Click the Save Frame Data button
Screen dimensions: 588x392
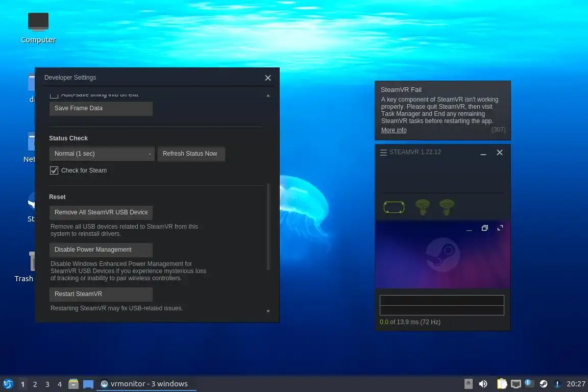click(x=101, y=108)
